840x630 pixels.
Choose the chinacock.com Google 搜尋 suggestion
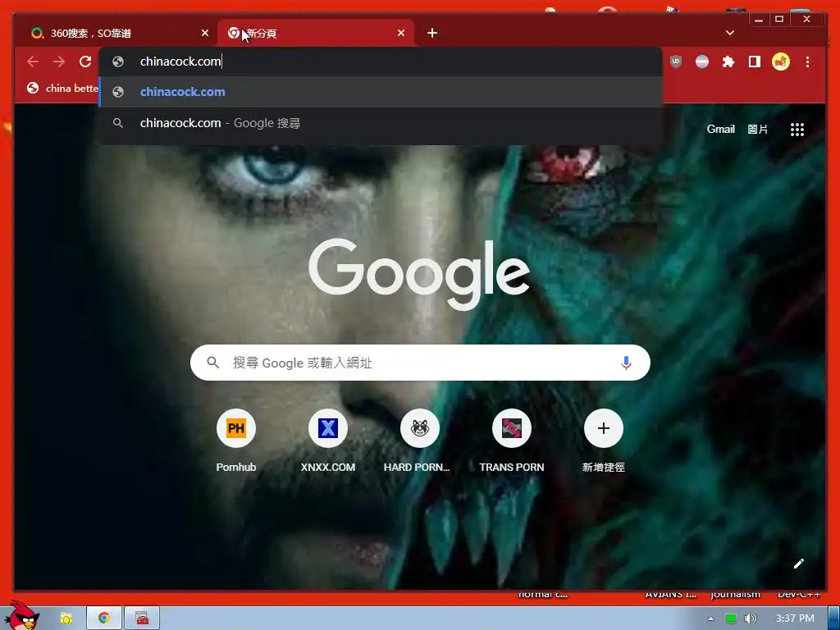pos(381,123)
